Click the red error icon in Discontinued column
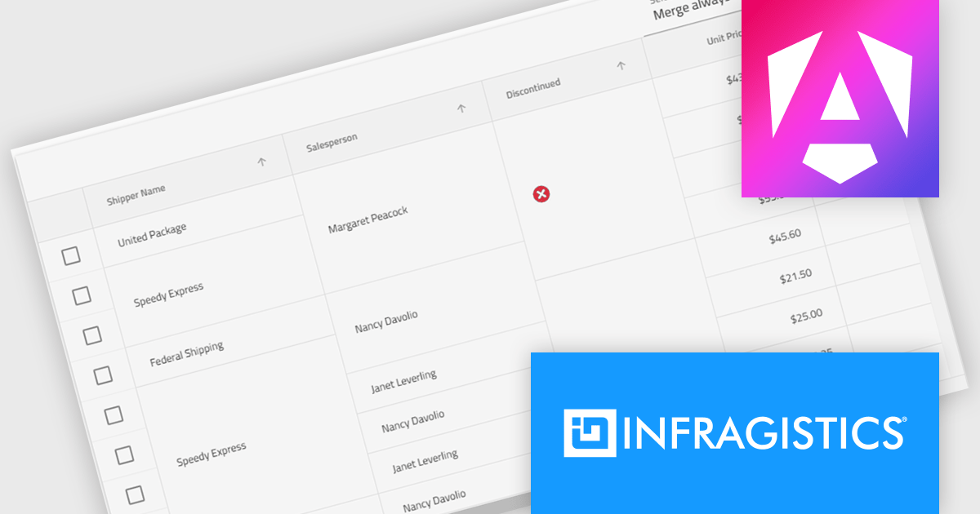The image size is (980, 514). pos(542,193)
